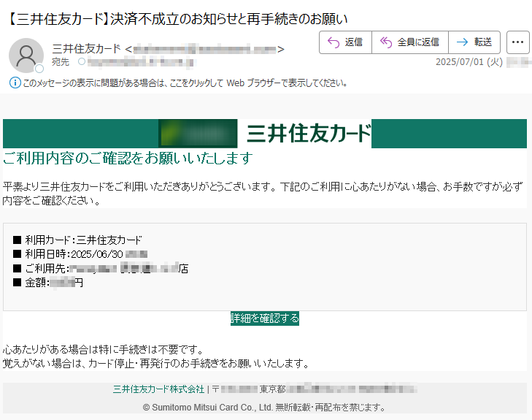Click the 詳細を確認する button
The width and height of the screenshot is (532, 420).
click(265, 318)
